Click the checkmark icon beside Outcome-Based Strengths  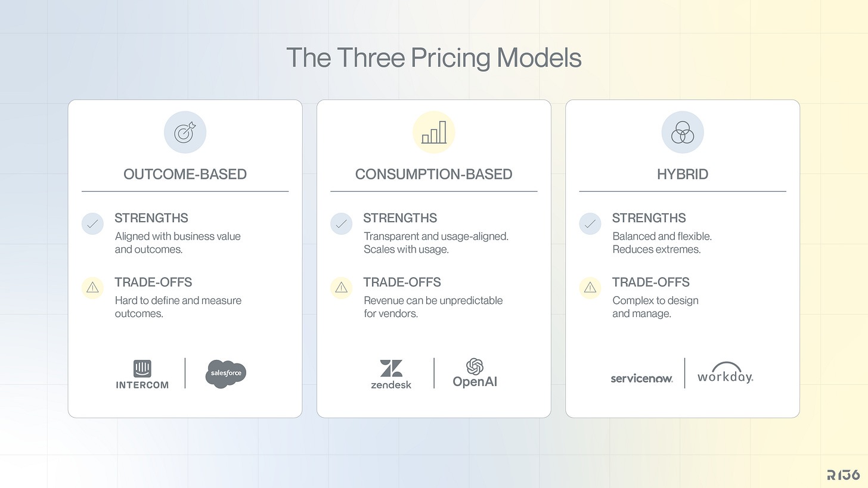point(92,224)
